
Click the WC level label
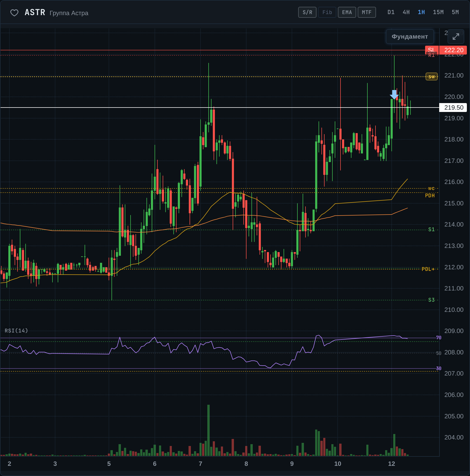pyautogui.click(x=431, y=188)
